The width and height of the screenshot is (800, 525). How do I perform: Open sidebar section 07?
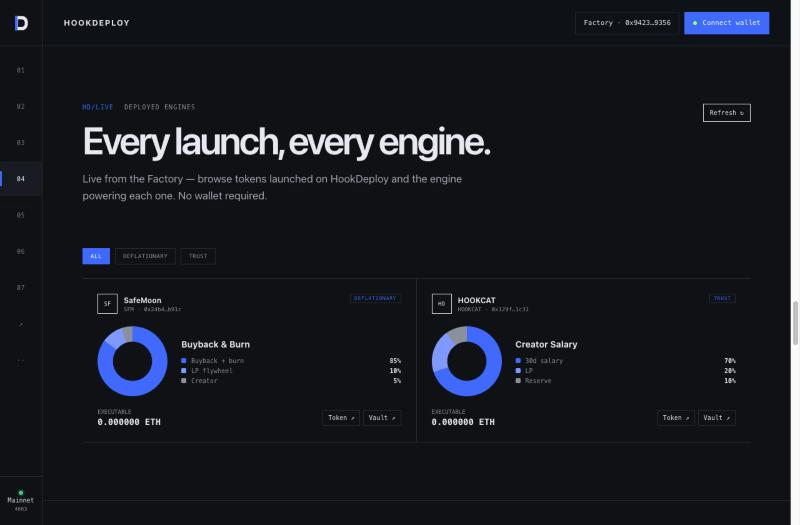[x=20, y=287]
